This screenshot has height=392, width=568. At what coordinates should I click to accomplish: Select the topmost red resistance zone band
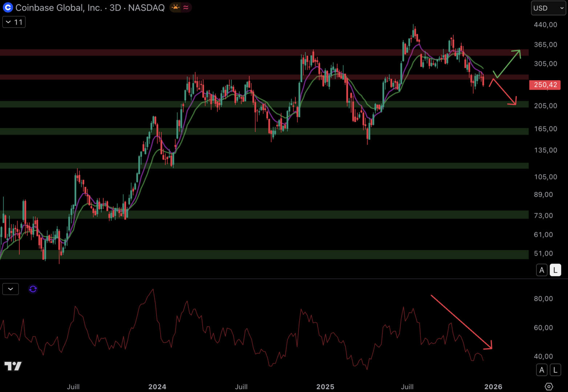point(254,53)
